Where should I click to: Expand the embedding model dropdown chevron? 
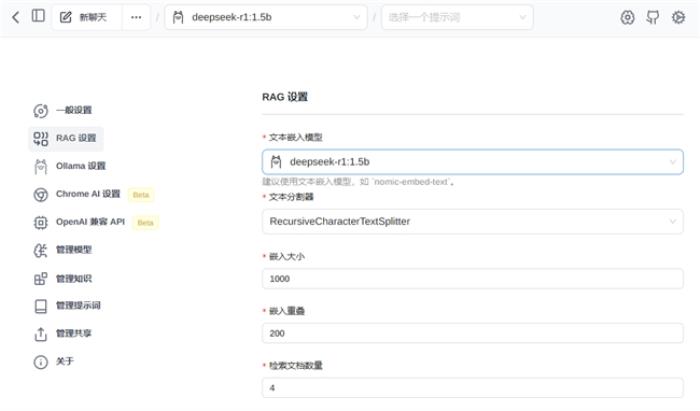672,162
